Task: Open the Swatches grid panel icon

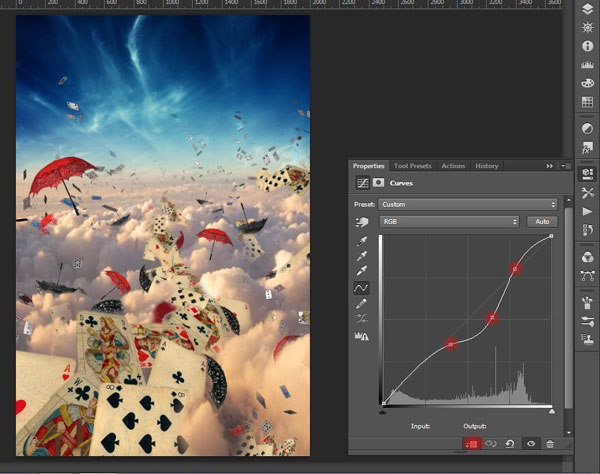Action: [587, 102]
